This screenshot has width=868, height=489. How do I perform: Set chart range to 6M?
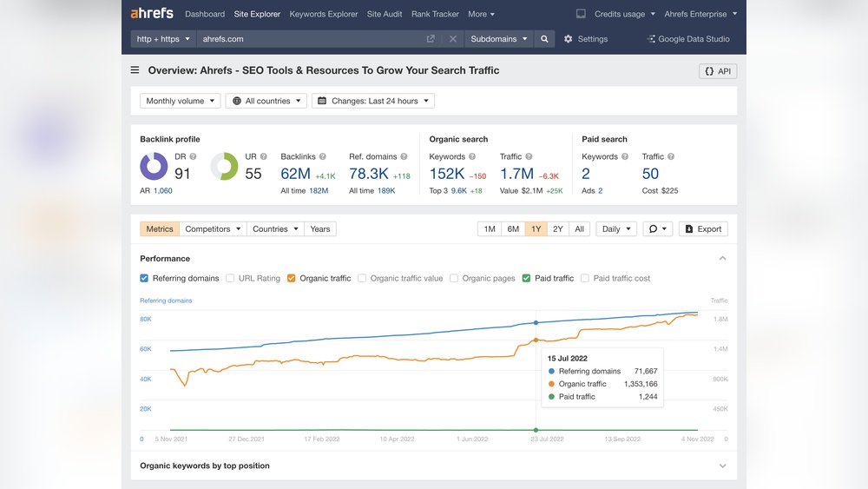(x=513, y=228)
